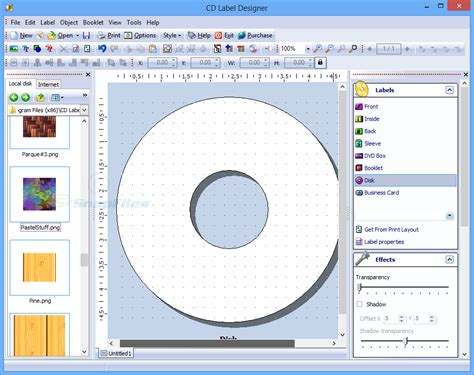Select the insert text tool icon
The height and width of the screenshot is (375, 474).
tap(25, 49)
